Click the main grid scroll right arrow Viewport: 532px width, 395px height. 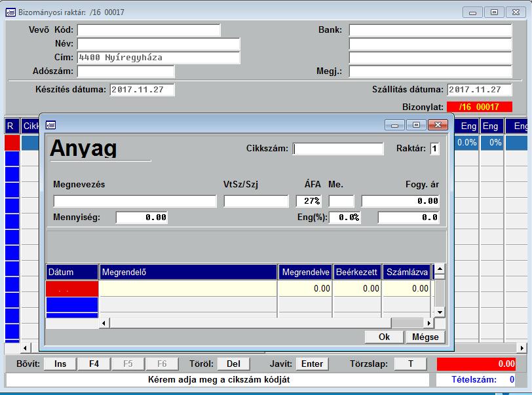click(x=522, y=348)
